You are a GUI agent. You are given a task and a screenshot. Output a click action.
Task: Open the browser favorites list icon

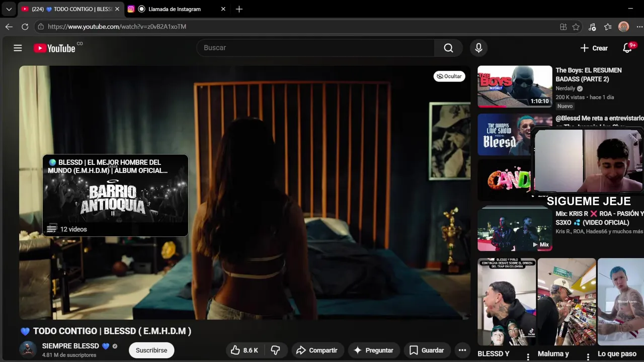pyautogui.click(x=608, y=27)
